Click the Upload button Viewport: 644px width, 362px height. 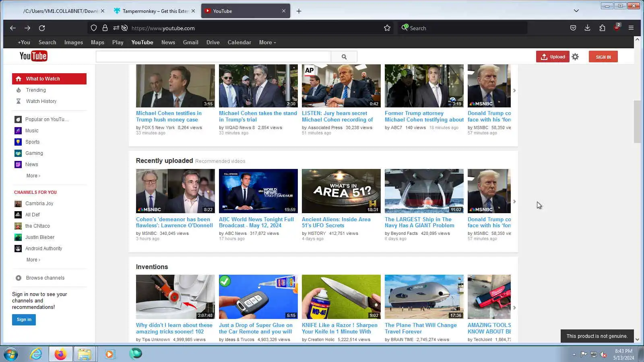553,57
